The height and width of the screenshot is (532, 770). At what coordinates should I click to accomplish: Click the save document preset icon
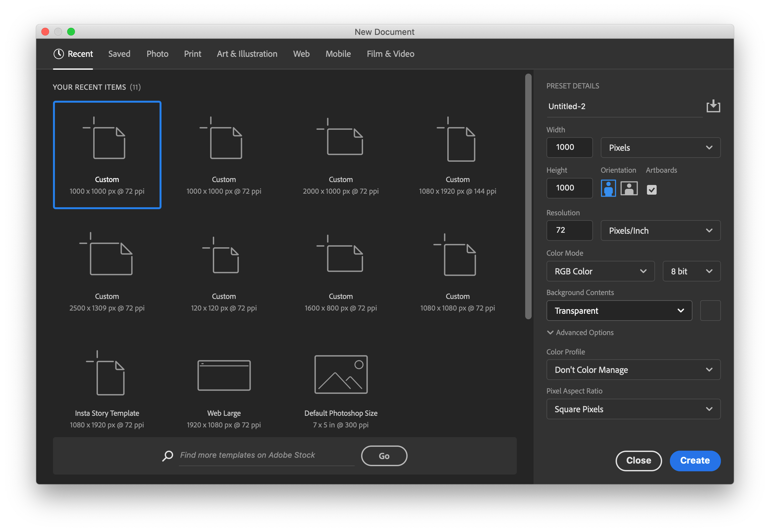point(713,106)
